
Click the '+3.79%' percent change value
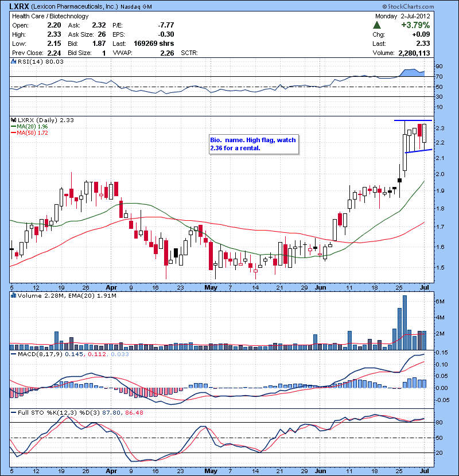tap(415, 25)
